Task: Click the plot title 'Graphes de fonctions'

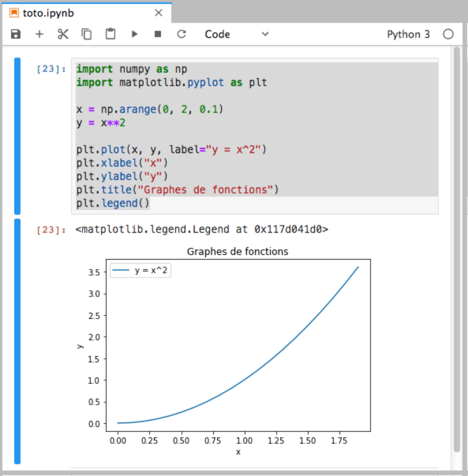Action: (238, 251)
